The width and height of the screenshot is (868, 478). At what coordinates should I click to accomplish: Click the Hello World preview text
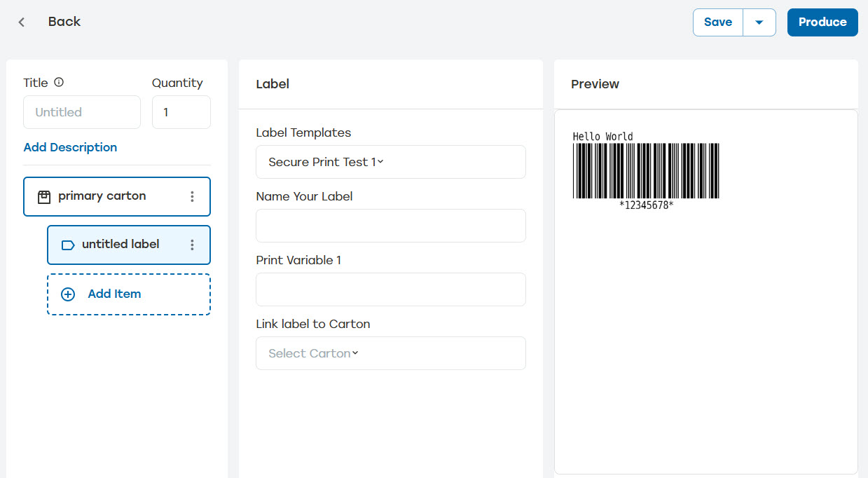point(602,137)
